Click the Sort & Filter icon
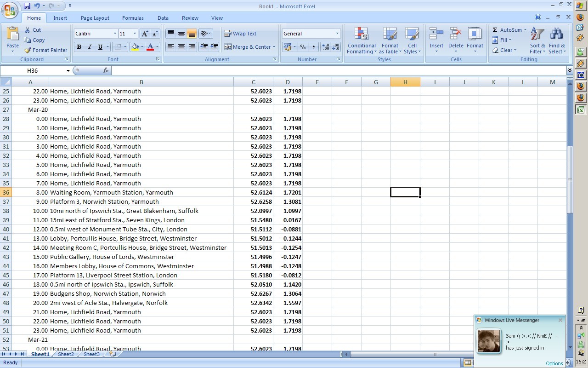588x368 pixels. 537,40
